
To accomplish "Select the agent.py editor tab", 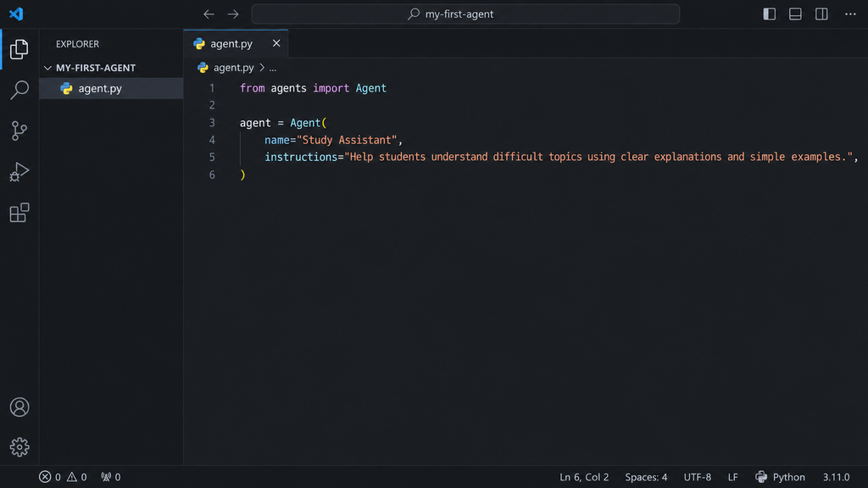I will (236, 44).
